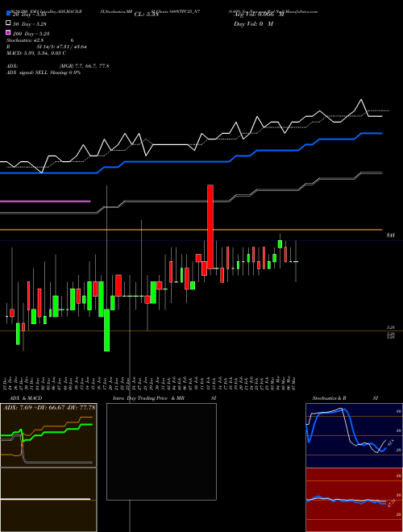Click the blue Stochastics indicator chart
This screenshot has height=532, width=403.
354,435
